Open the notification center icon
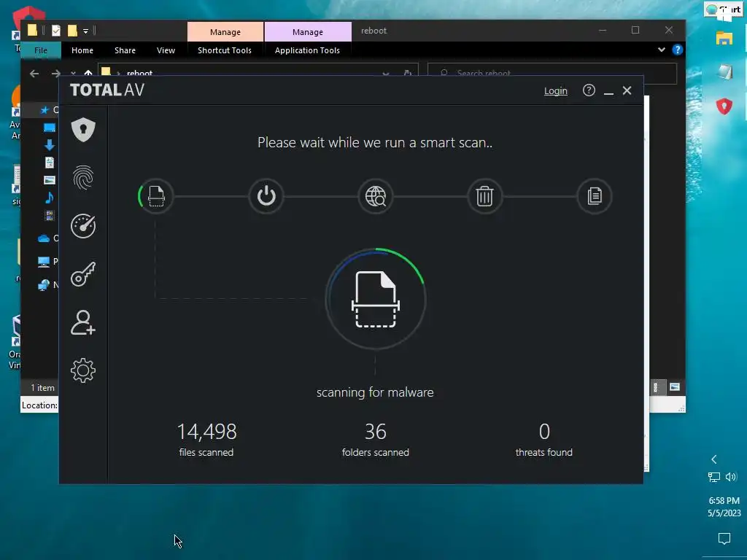 pos(724,539)
